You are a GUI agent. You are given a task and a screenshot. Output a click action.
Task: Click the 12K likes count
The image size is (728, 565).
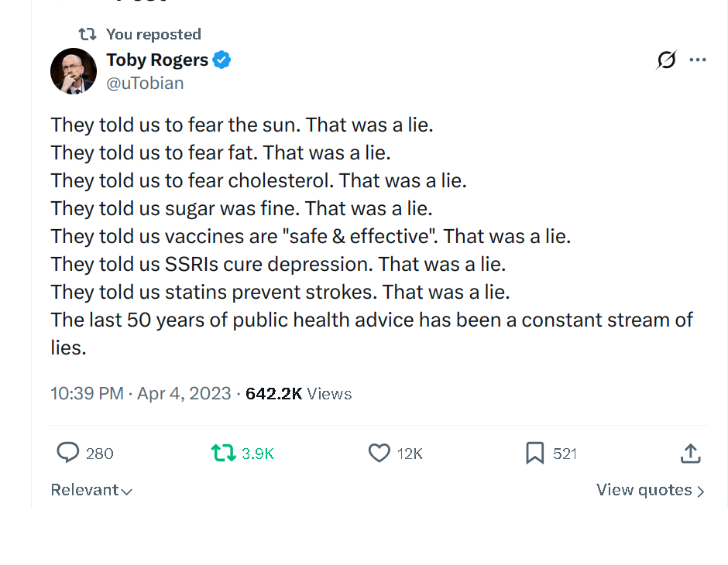[410, 454]
